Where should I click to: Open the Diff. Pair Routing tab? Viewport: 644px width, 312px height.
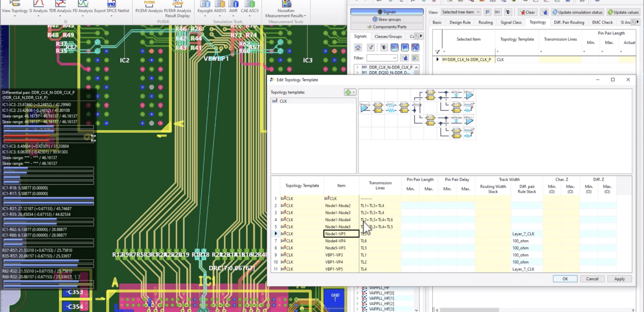point(569,22)
